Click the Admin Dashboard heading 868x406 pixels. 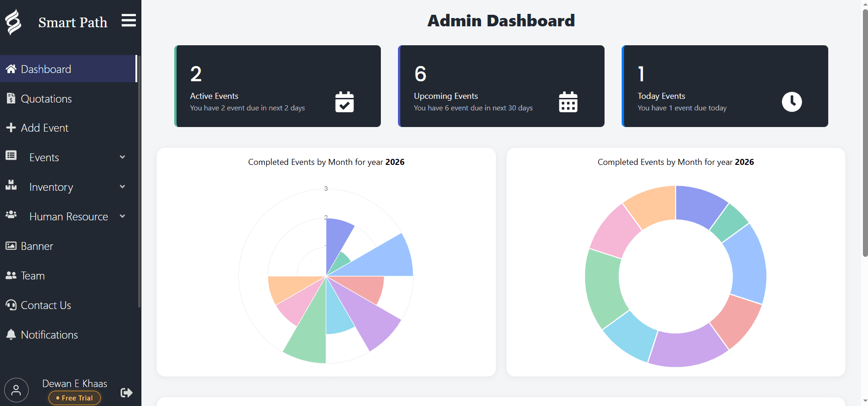[x=501, y=20]
